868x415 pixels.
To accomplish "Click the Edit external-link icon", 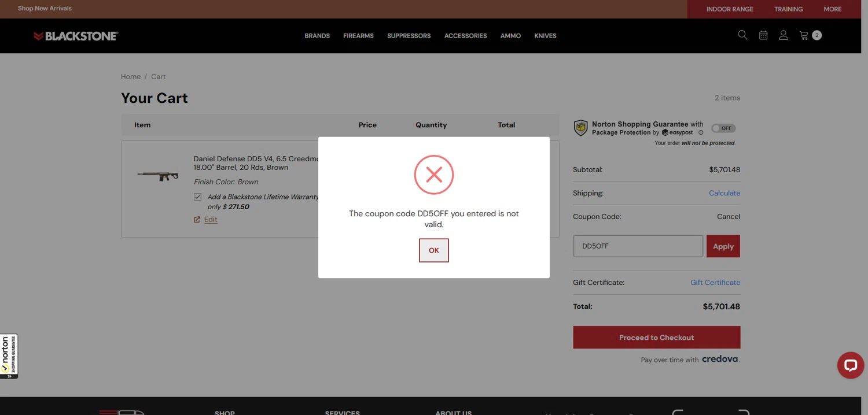I will pos(197,219).
